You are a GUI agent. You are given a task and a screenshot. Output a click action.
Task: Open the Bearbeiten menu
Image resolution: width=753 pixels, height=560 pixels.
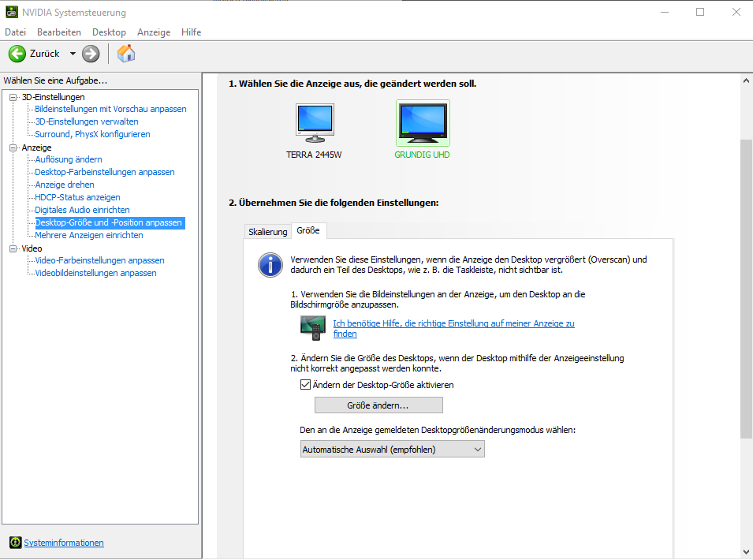tap(59, 32)
